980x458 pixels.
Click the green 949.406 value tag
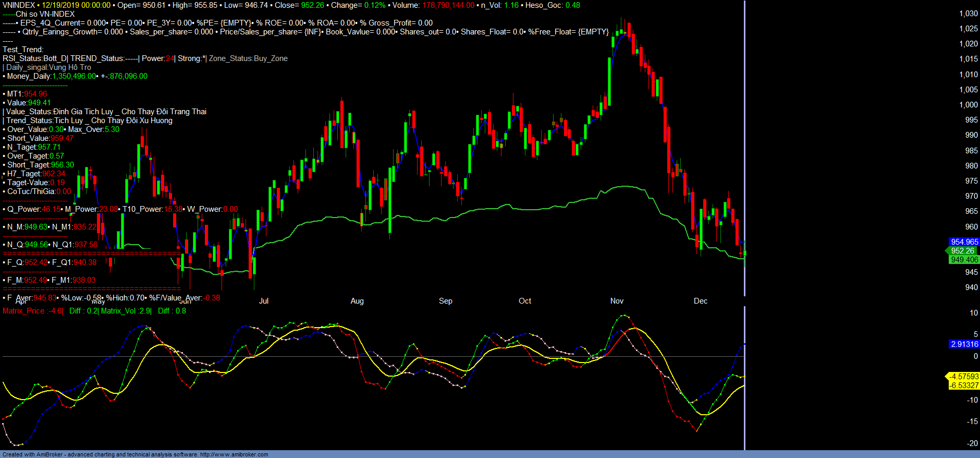coord(964,260)
